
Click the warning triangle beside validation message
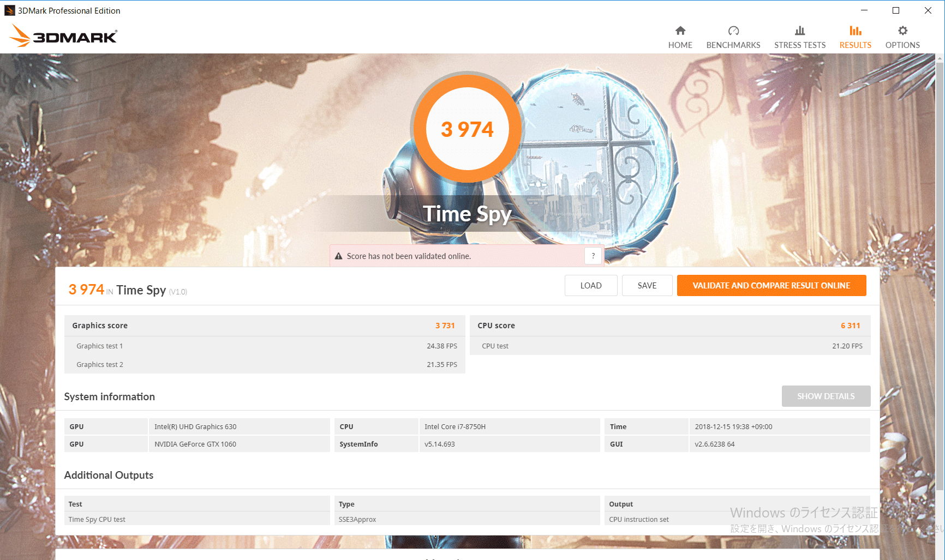(x=338, y=256)
